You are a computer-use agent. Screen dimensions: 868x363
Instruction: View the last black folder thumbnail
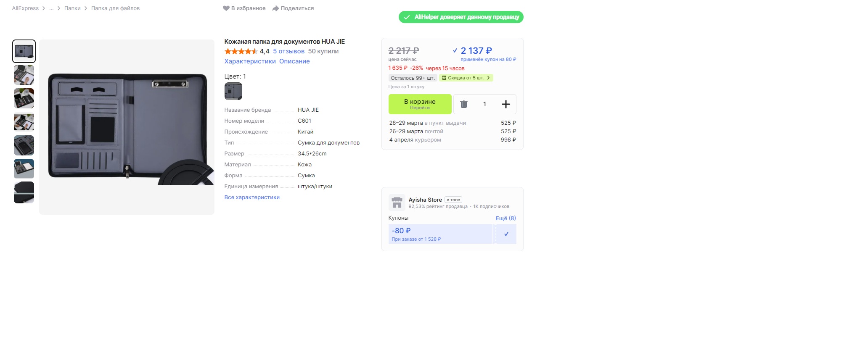tap(24, 192)
